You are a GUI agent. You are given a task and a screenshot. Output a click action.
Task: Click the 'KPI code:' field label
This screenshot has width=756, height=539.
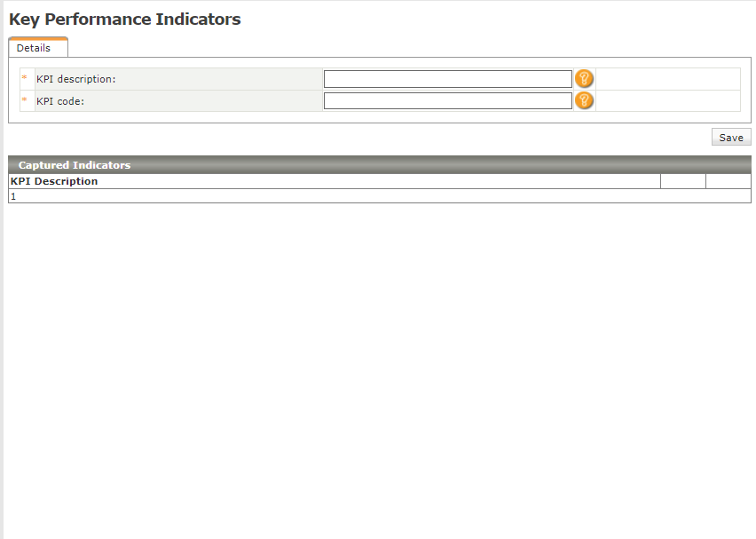coord(60,101)
